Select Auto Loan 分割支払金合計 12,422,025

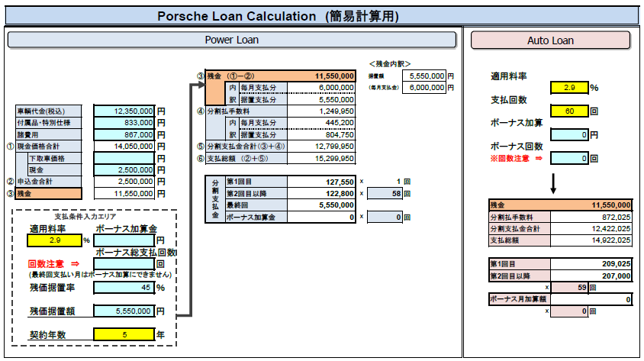(x=591, y=229)
